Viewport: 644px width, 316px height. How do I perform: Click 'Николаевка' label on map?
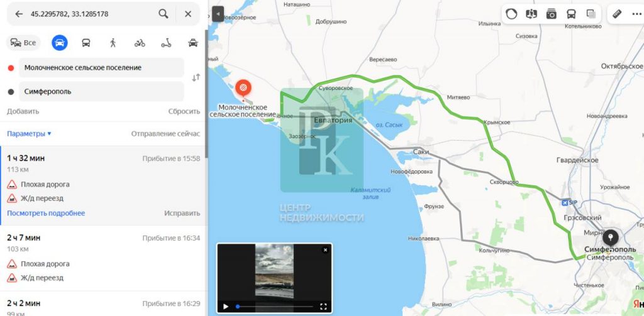[x=424, y=239]
